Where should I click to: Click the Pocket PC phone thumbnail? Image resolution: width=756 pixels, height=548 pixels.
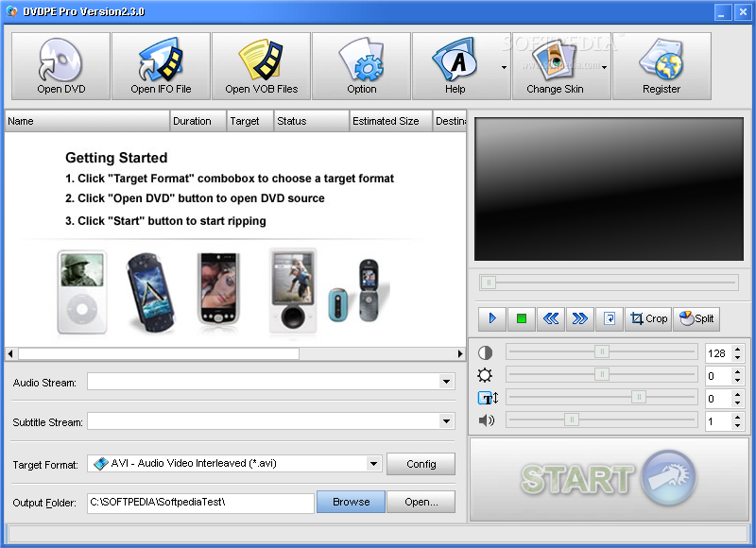(219, 289)
